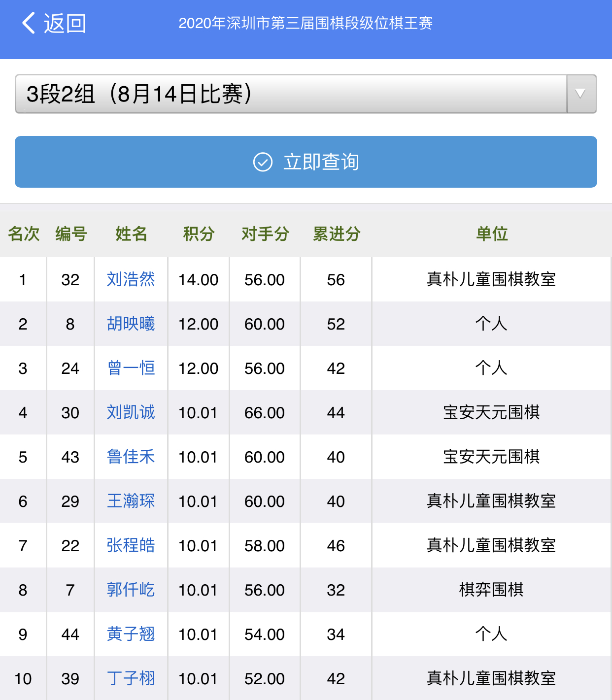Click the tournament title in header bar
The width and height of the screenshot is (612, 700).
tap(306, 23)
